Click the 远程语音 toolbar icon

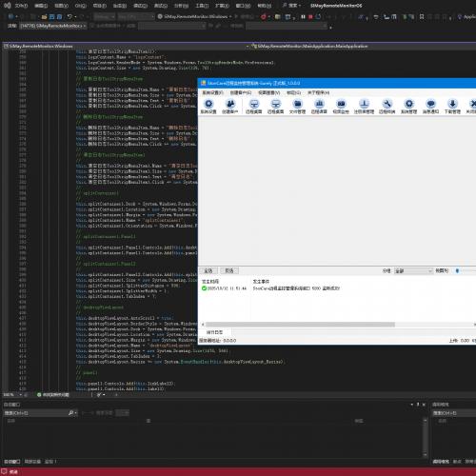coord(319,107)
